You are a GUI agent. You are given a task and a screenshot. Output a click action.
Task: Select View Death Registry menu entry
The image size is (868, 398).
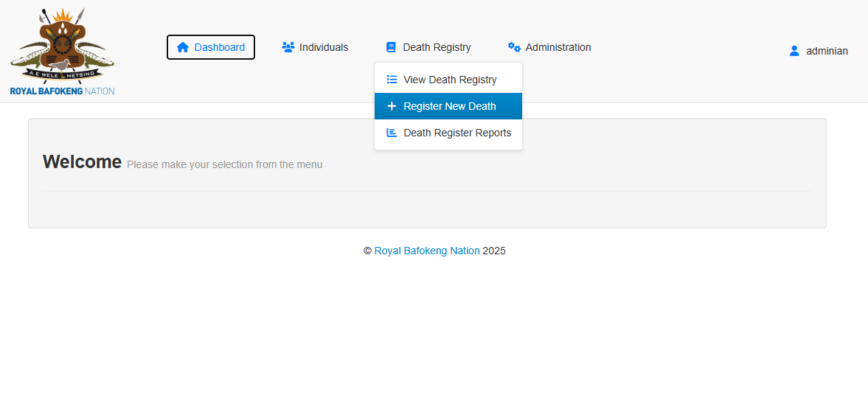(450, 80)
